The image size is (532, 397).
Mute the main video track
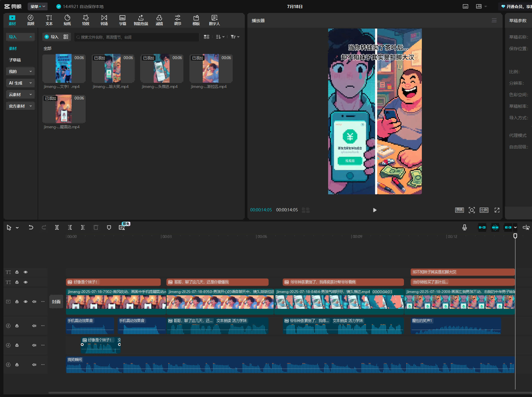coord(34,302)
